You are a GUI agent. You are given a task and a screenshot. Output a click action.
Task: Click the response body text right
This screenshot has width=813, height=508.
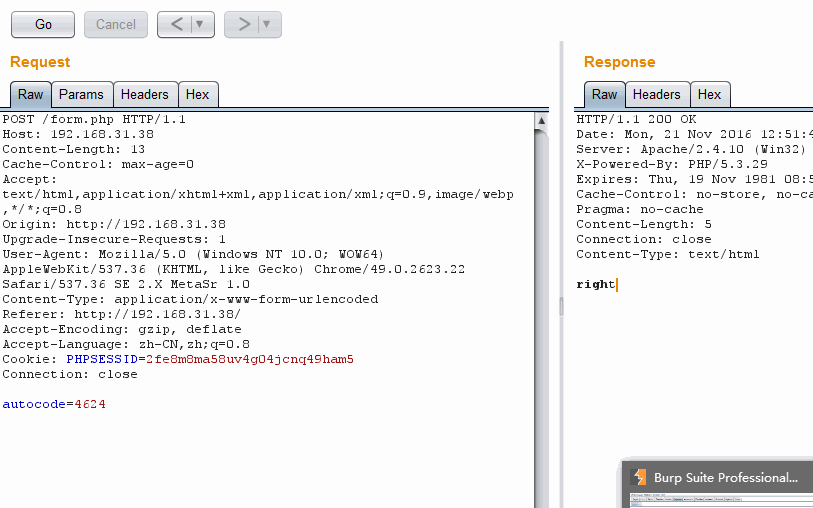596,285
